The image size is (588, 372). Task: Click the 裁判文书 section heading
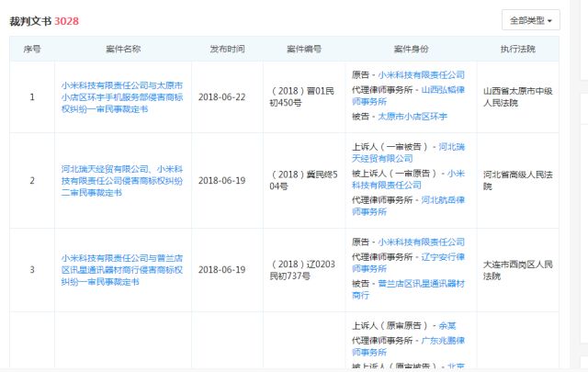point(30,21)
